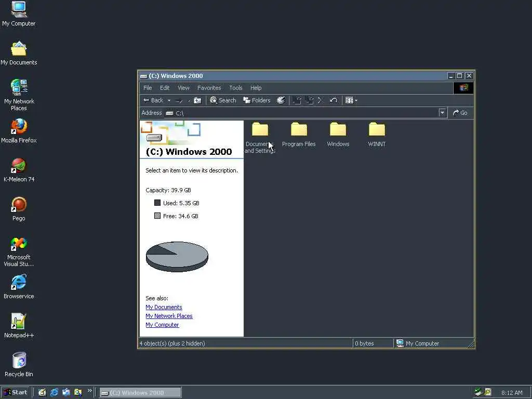The image size is (532, 399).
Task: Click the (C:) Windows 2000 taskbar button
Action: coord(140,393)
